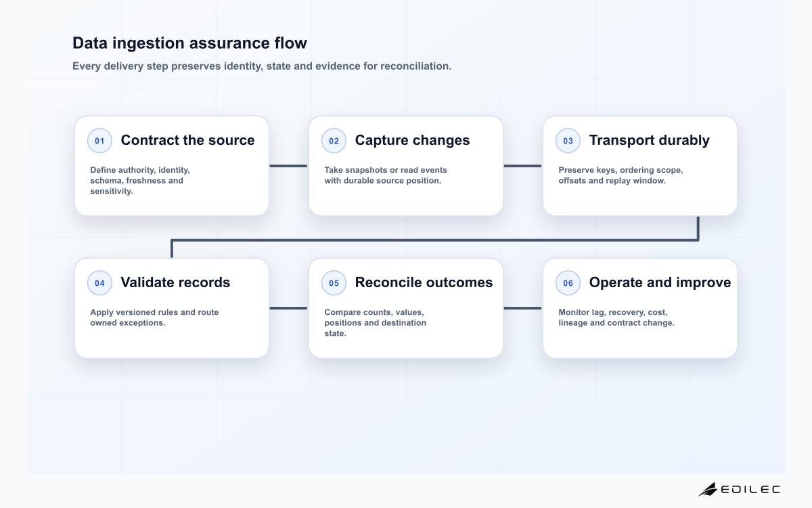812x508 pixels.
Task: Click the EDILEC brand wordmark text
Action: [x=750, y=489]
